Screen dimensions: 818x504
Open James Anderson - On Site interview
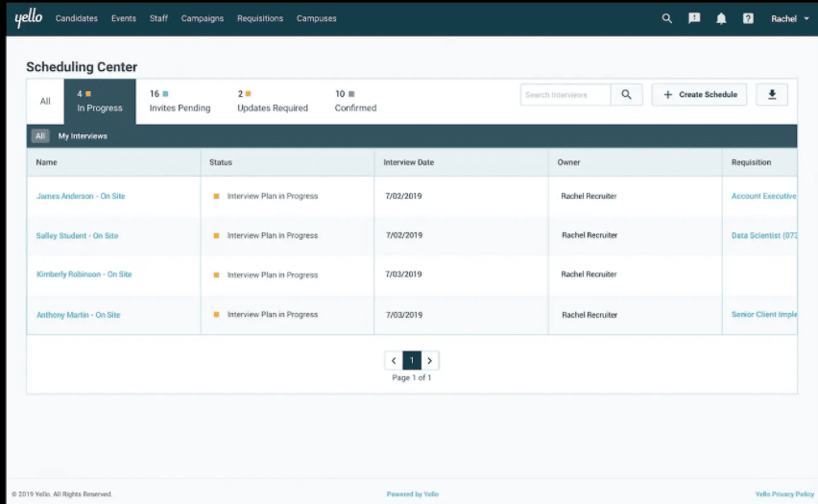tap(81, 196)
